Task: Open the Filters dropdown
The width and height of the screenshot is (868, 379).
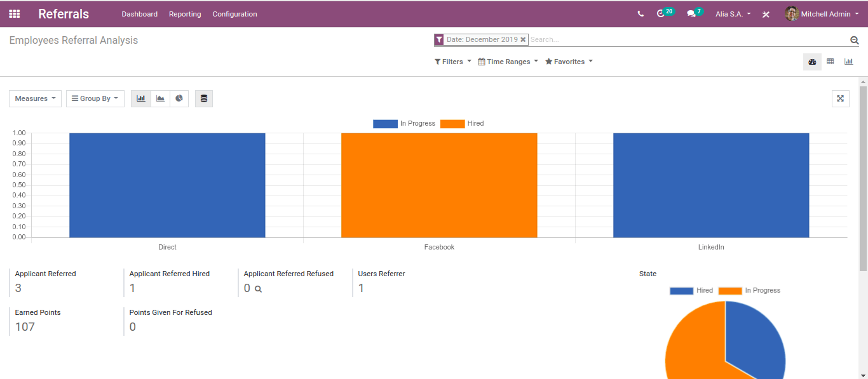Action: [x=453, y=62]
